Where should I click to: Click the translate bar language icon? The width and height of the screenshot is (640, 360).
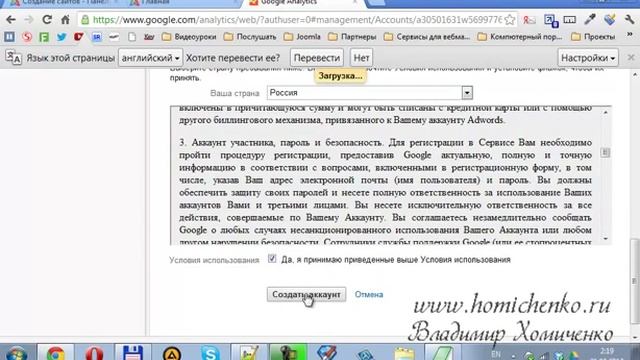[x=13, y=58]
